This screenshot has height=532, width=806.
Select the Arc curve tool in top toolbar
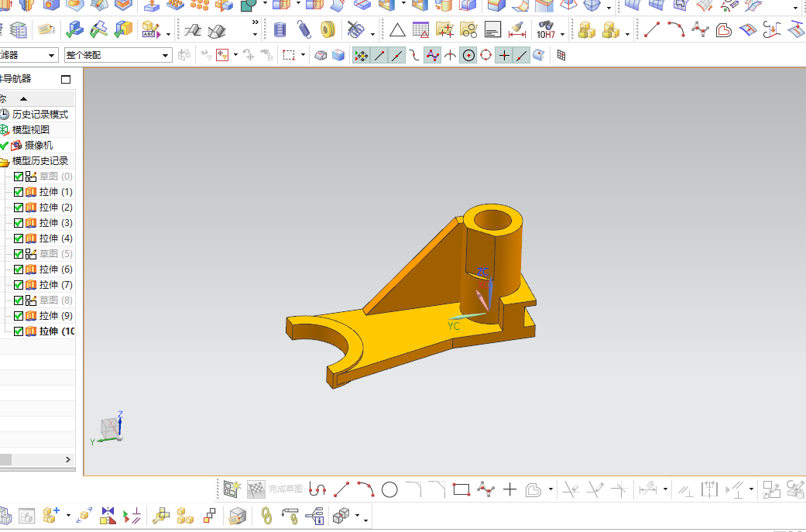676,29
